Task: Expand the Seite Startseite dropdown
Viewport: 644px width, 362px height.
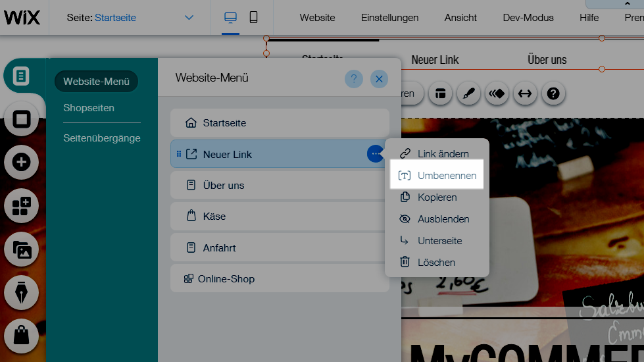Action: point(189,18)
